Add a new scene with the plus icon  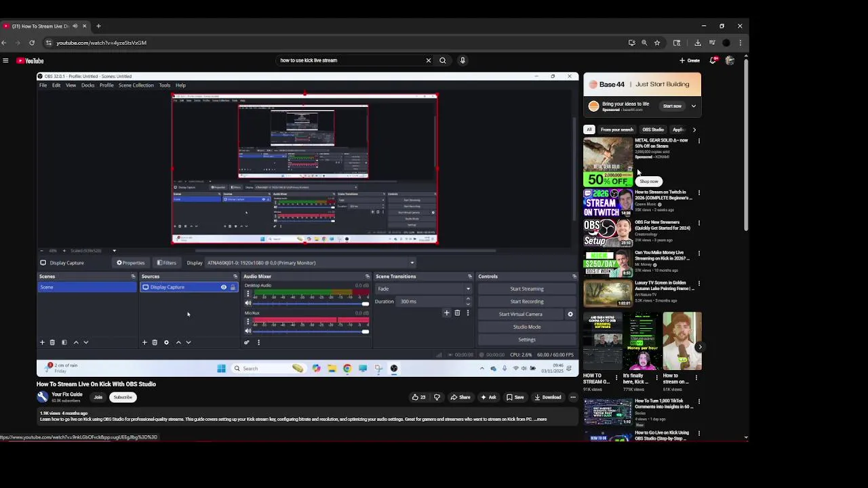tap(42, 342)
